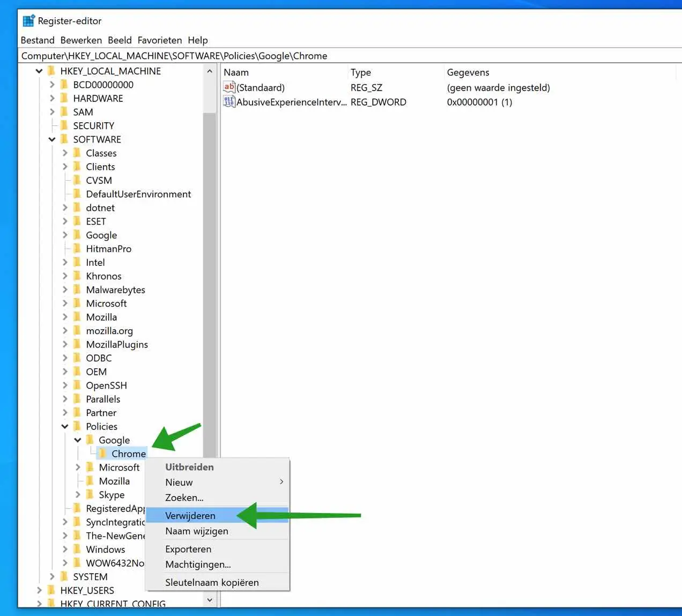The width and height of the screenshot is (682, 616).
Task: Choose Naam wijzigen in the context menu
Action: tap(217, 531)
